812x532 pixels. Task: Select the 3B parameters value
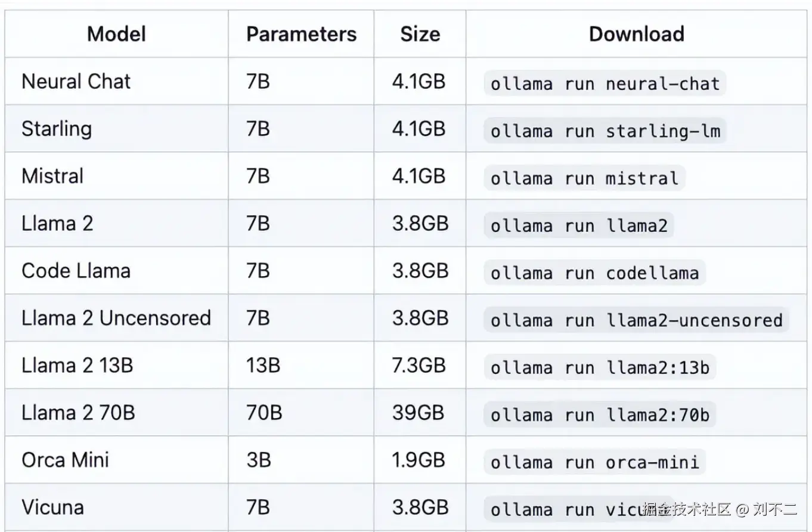(x=258, y=460)
